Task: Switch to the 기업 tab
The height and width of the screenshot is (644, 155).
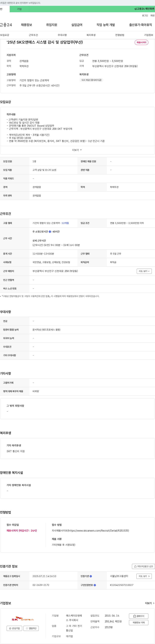Action: (x=19, y=9)
